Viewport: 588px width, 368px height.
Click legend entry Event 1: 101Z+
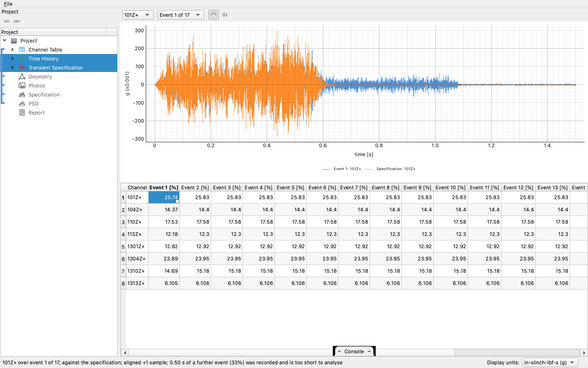point(341,169)
